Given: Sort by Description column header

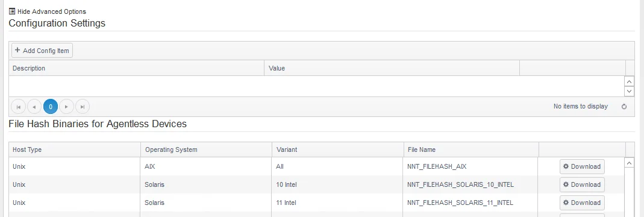Looking at the screenshot, I should pos(29,68).
